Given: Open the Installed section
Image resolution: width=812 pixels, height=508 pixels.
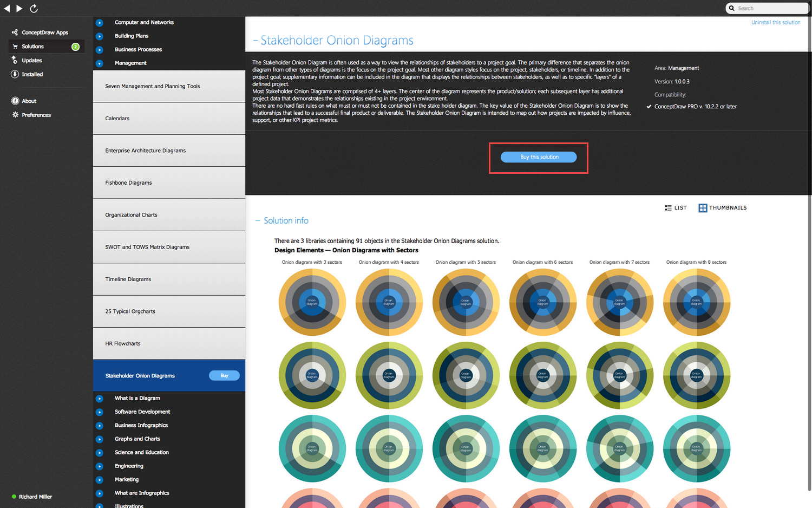Looking at the screenshot, I should click(32, 74).
